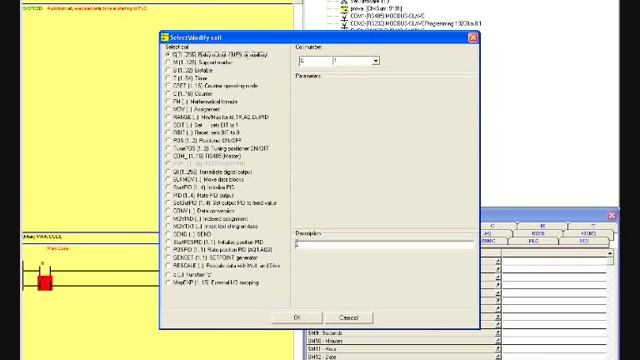The height and width of the screenshot is (360, 640).
Task: Close the Select/Modify coil dialog window
Action: 473,38
